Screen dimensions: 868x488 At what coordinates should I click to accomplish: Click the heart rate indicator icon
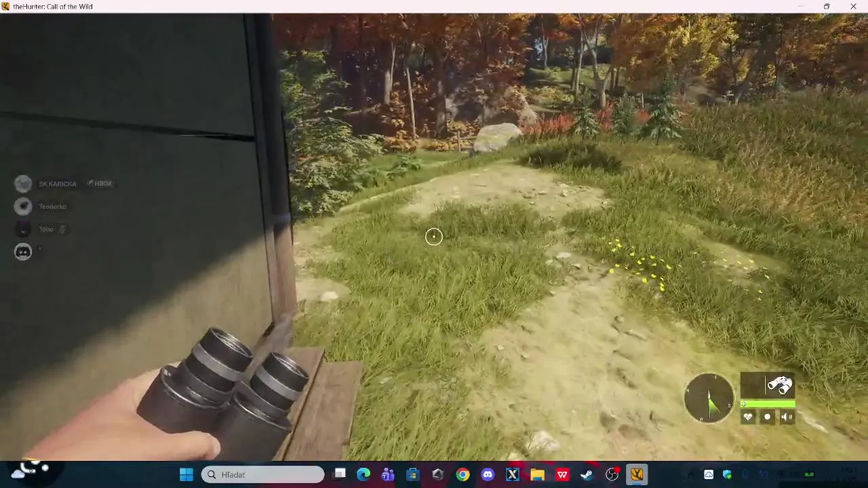(748, 417)
